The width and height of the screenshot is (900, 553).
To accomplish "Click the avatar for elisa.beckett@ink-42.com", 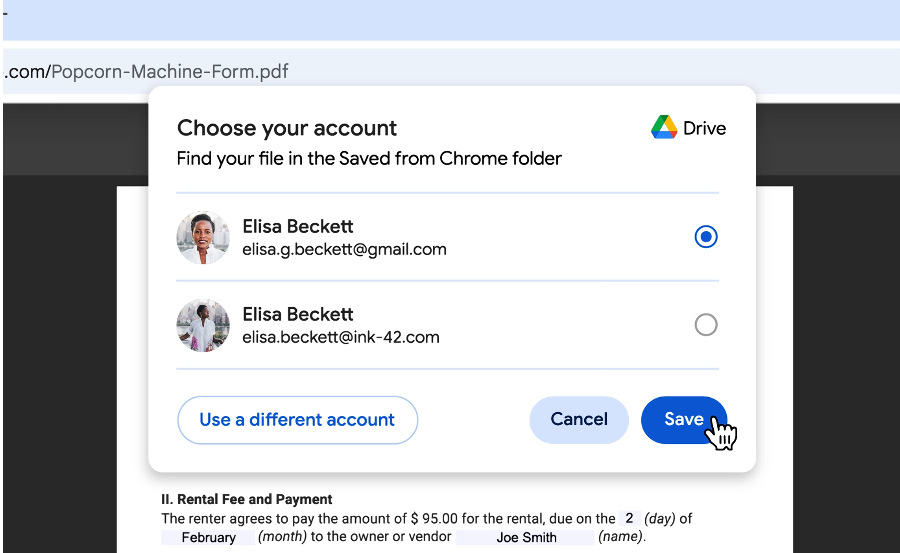I will 203,325.
